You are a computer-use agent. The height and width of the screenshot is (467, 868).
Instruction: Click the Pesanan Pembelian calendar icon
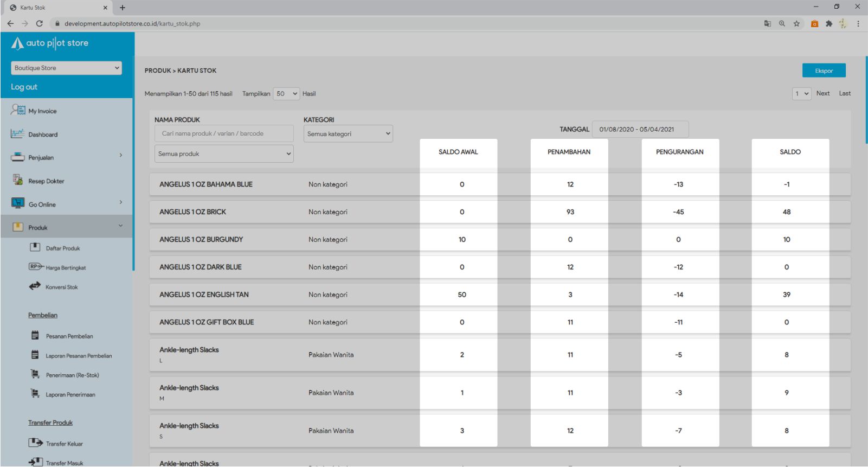[x=35, y=336]
